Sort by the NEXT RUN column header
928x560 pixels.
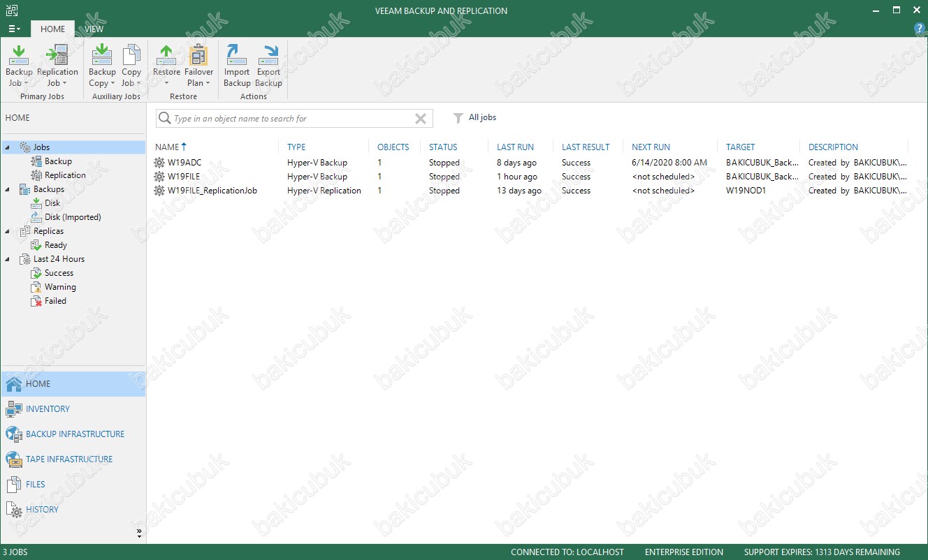coord(651,147)
